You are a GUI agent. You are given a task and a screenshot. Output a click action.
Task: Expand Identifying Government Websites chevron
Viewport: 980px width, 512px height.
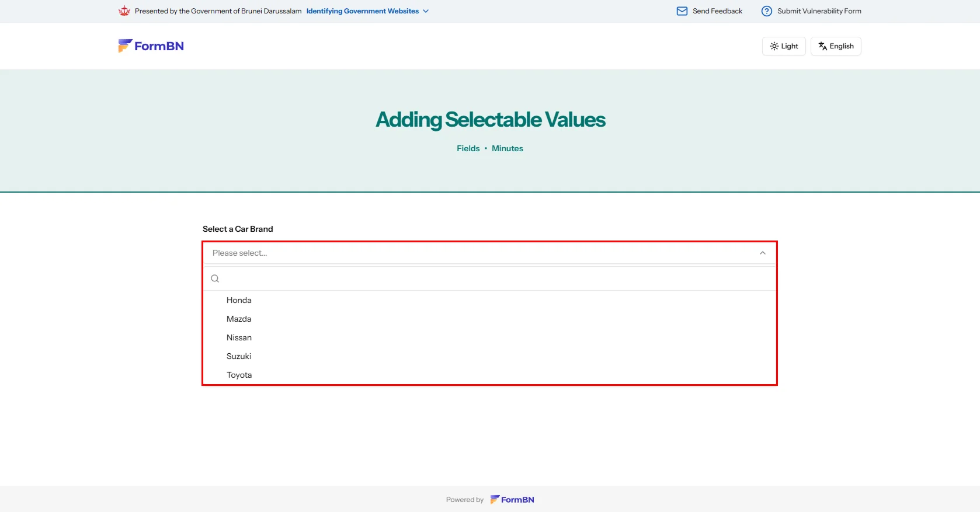426,11
